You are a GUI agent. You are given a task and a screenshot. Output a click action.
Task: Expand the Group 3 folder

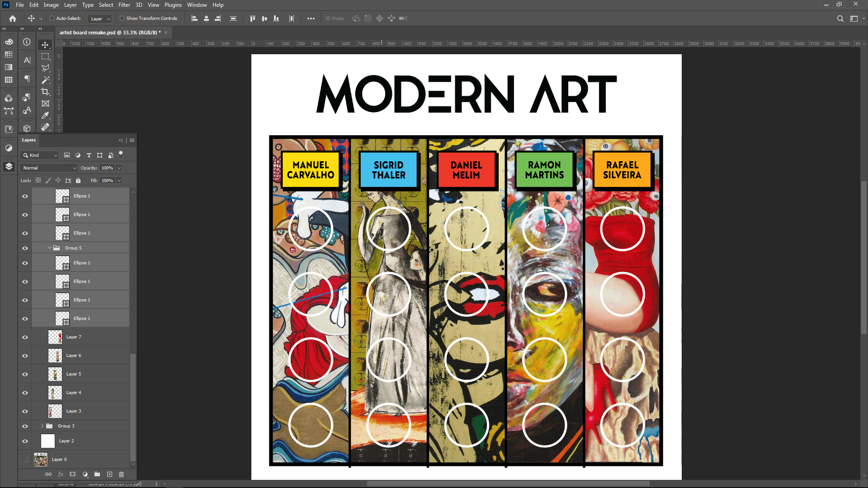pos(42,426)
